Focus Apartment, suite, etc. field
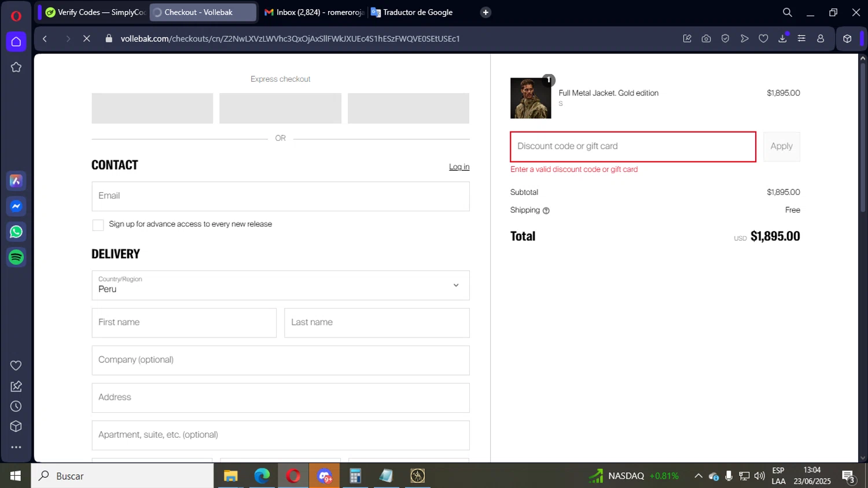The image size is (868, 488). 281,435
